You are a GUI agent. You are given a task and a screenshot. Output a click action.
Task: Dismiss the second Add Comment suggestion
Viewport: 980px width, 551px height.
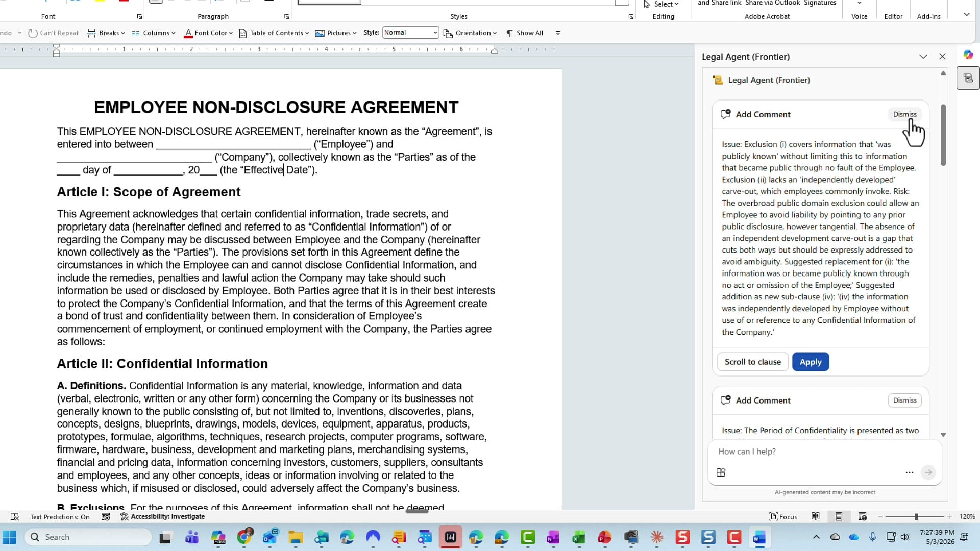click(x=904, y=400)
